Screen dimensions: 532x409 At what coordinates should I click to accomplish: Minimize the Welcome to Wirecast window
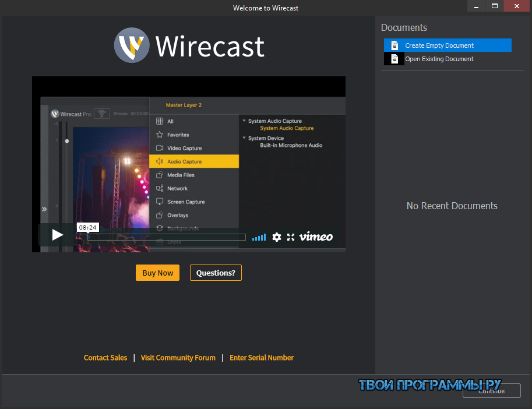tap(475, 6)
